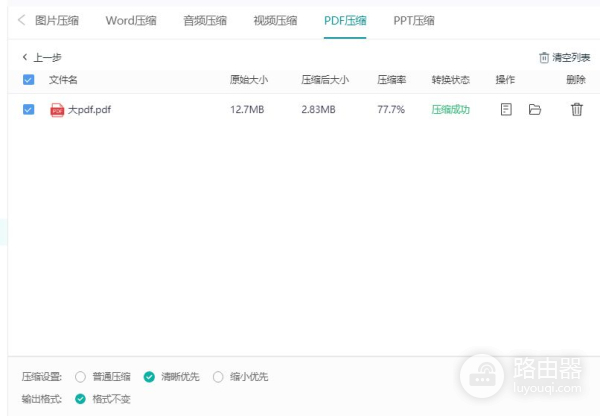Viewport: 600px width, 416px height.
Task: Click the 文件名 column header
Action: point(63,80)
